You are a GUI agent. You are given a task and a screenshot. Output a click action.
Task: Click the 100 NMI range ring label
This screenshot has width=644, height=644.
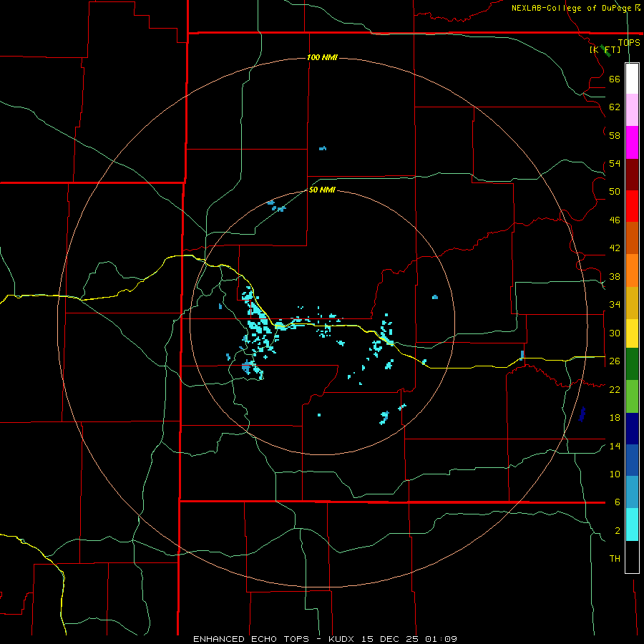[x=322, y=57]
